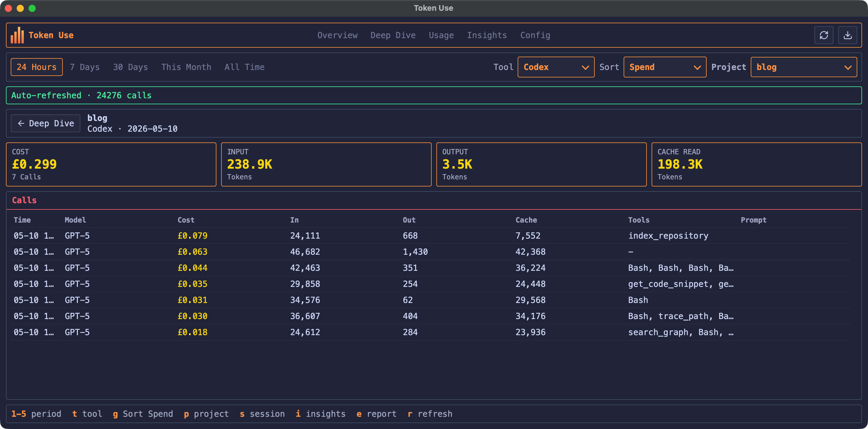Screen dimensions: 868x429
Task: Click the index_repository tools cell
Action: click(668, 236)
